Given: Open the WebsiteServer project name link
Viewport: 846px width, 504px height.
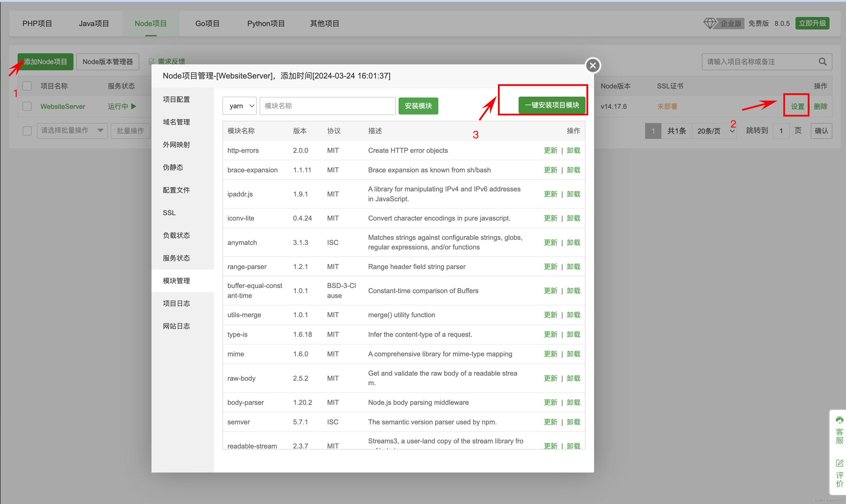Looking at the screenshot, I should click(x=63, y=106).
